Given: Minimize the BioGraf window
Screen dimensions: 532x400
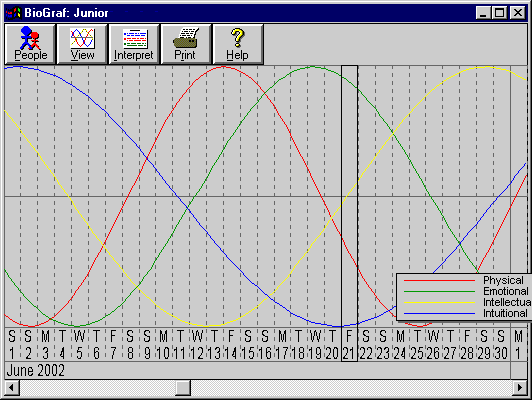Looking at the screenshot, I should (483, 13).
